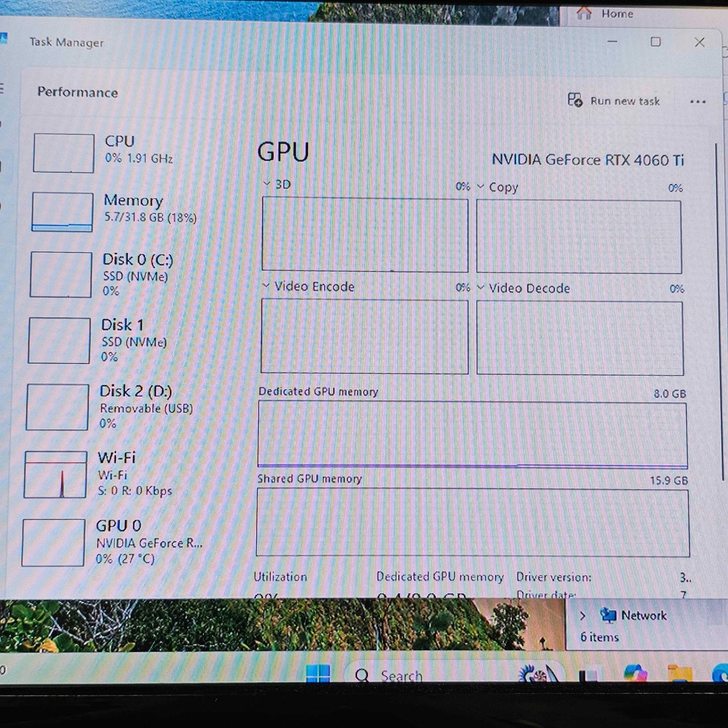Open the Video Encode graph dropdown

coord(266,286)
